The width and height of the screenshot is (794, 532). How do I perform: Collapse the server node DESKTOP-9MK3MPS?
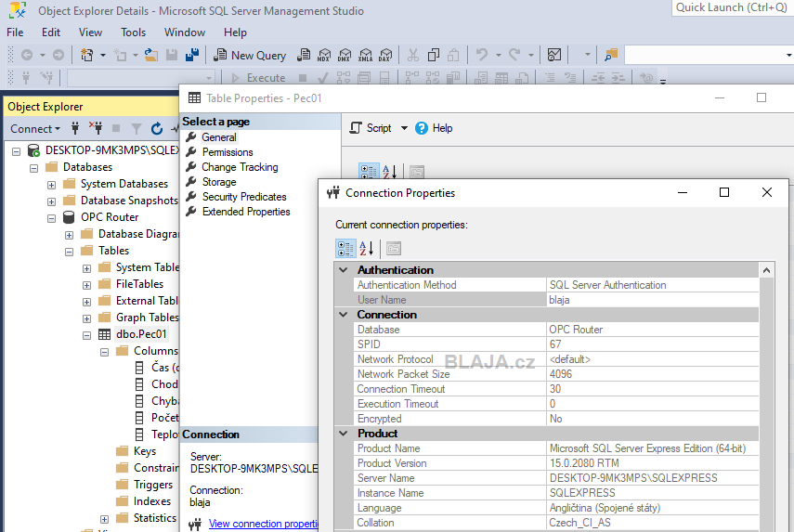pyautogui.click(x=16, y=150)
